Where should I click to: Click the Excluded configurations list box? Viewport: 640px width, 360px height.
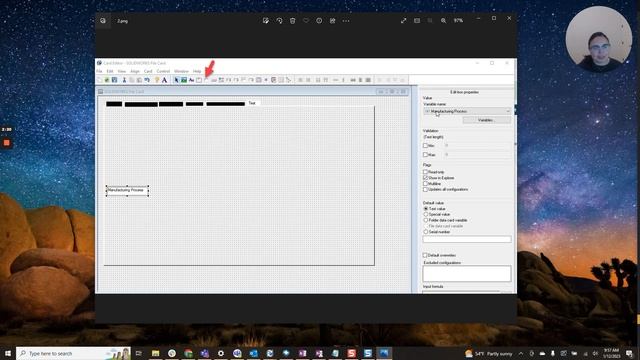click(467, 273)
